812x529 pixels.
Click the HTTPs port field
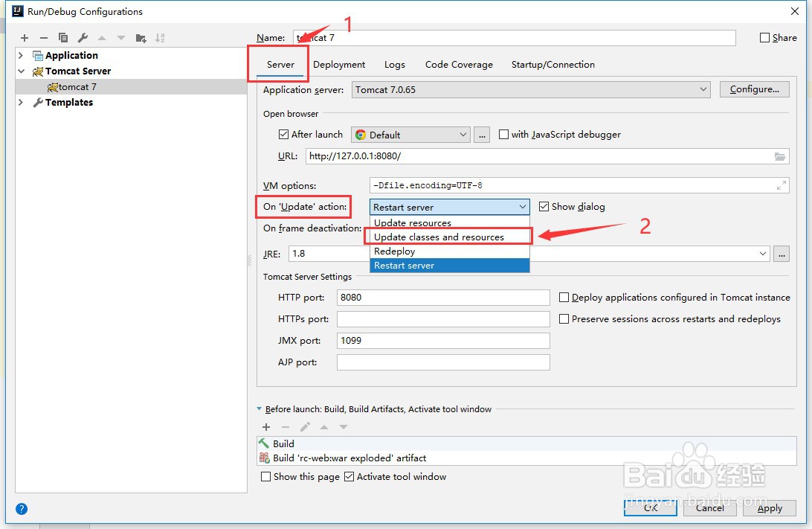443,319
